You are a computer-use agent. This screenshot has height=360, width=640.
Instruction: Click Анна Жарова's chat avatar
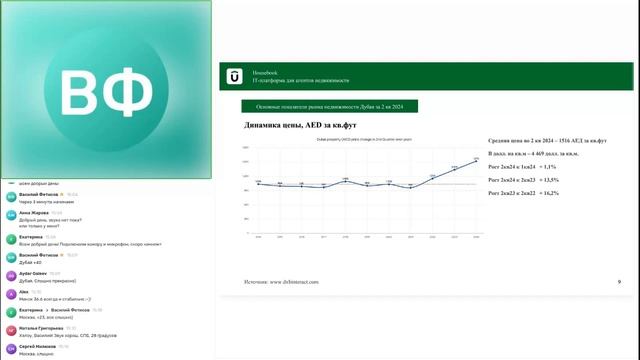11,215
